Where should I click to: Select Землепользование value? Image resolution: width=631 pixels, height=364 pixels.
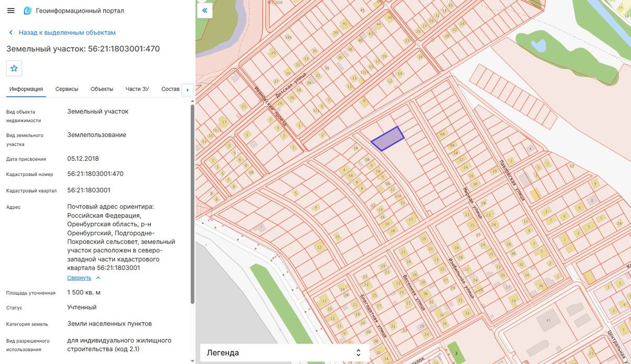(x=97, y=135)
